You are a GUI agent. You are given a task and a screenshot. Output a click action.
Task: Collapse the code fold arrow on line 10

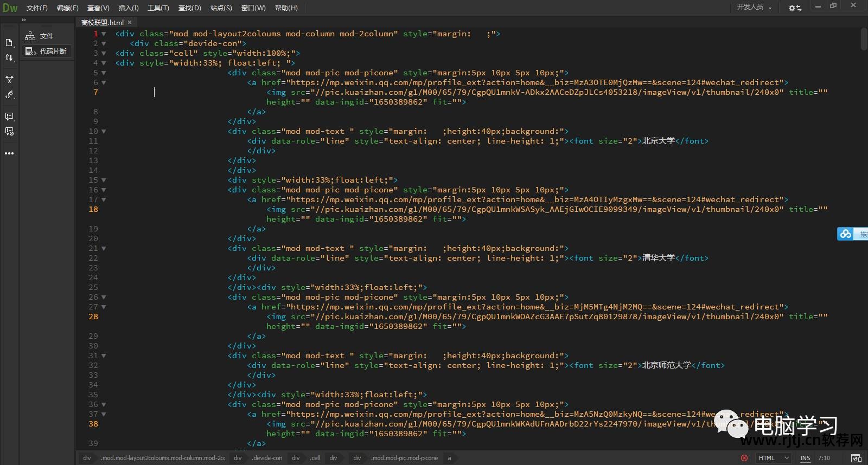104,131
